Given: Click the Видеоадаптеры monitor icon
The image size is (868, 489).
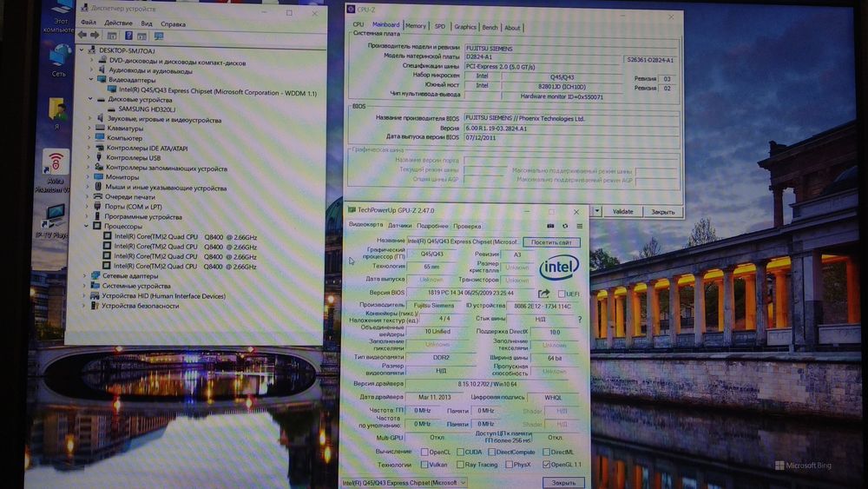Looking at the screenshot, I should 102,80.
